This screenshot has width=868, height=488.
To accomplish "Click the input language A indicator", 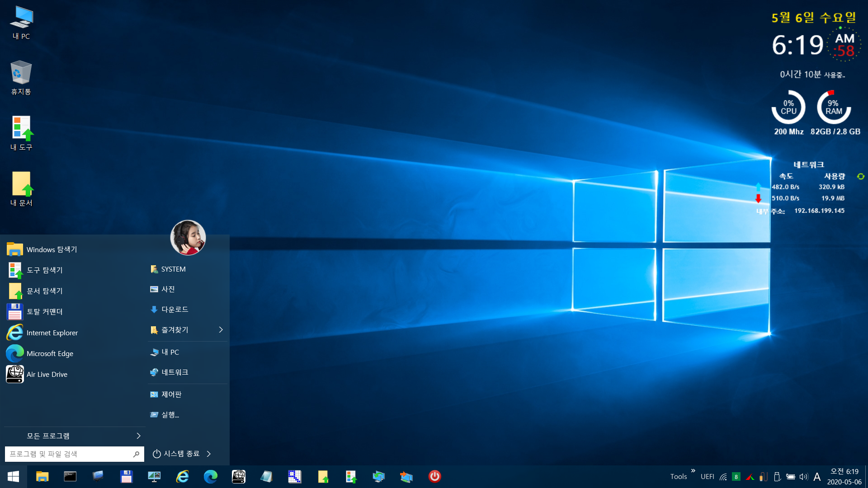I will point(817,477).
